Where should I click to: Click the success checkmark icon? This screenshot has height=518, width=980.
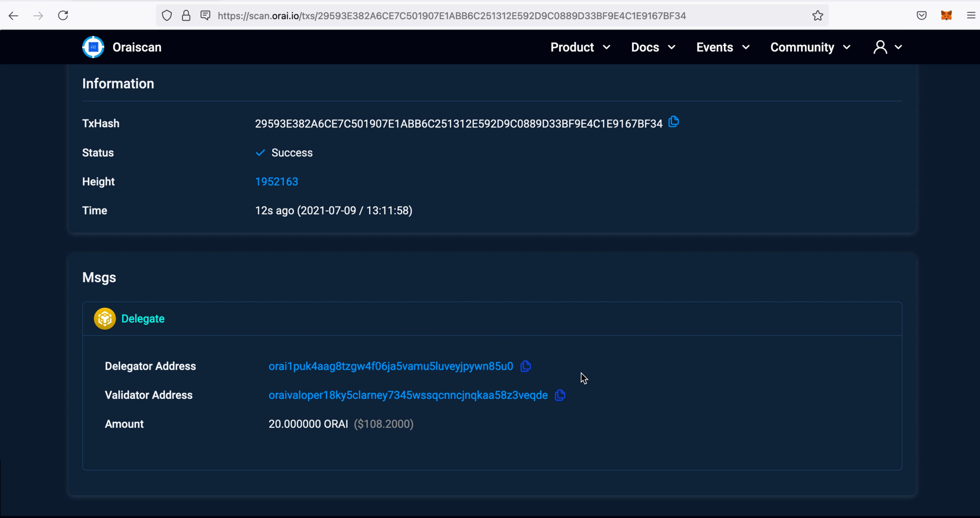point(260,153)
